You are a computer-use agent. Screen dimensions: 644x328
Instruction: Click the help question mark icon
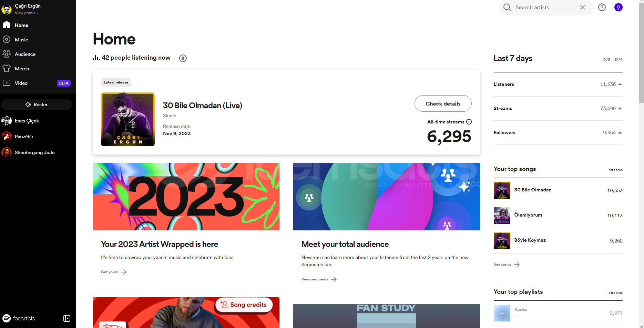[602, 7]
